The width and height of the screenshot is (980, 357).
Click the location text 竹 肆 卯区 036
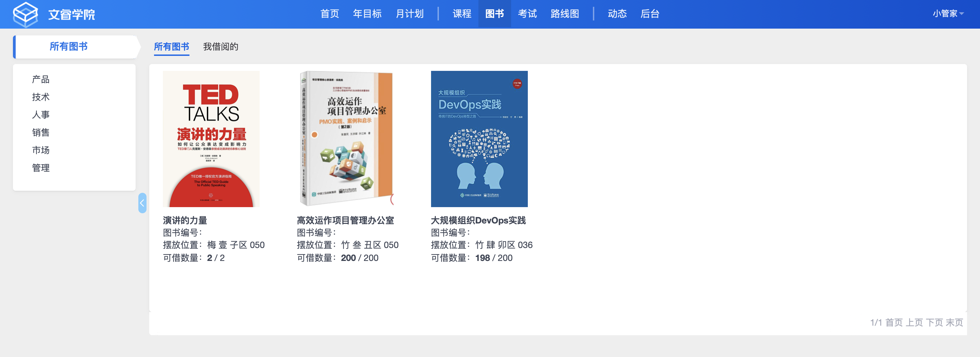click(504, 245)
